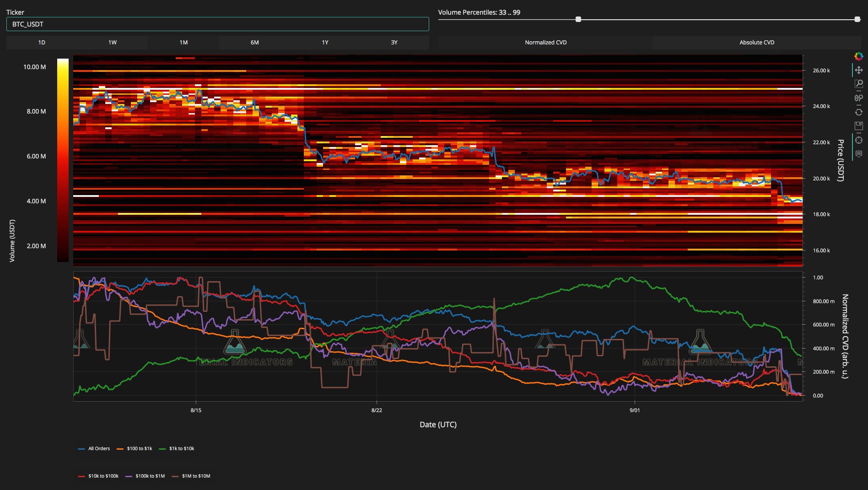
Task: Toggle the Hover tooltip tool
Action: 858,154
